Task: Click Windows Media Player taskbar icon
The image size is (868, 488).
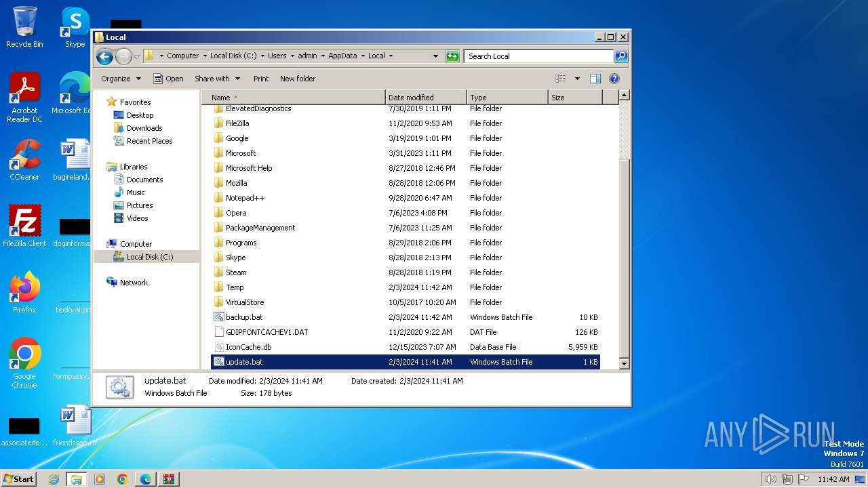Action: point(100,479)
